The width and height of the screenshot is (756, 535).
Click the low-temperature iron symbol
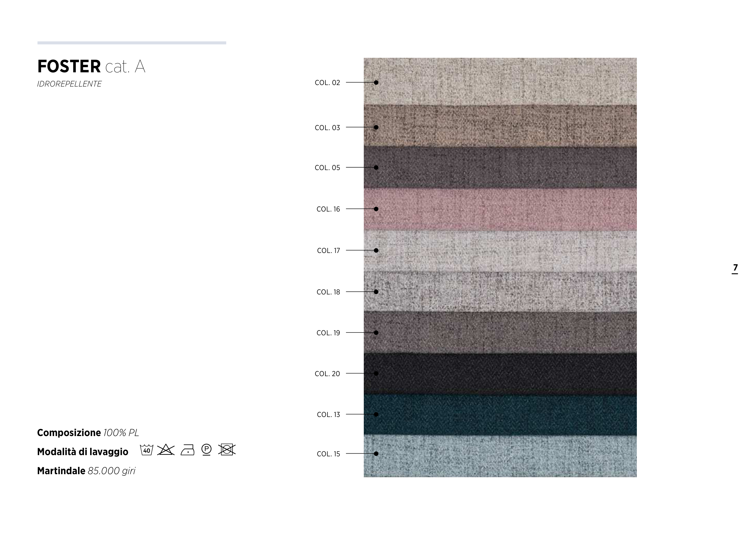188,450
